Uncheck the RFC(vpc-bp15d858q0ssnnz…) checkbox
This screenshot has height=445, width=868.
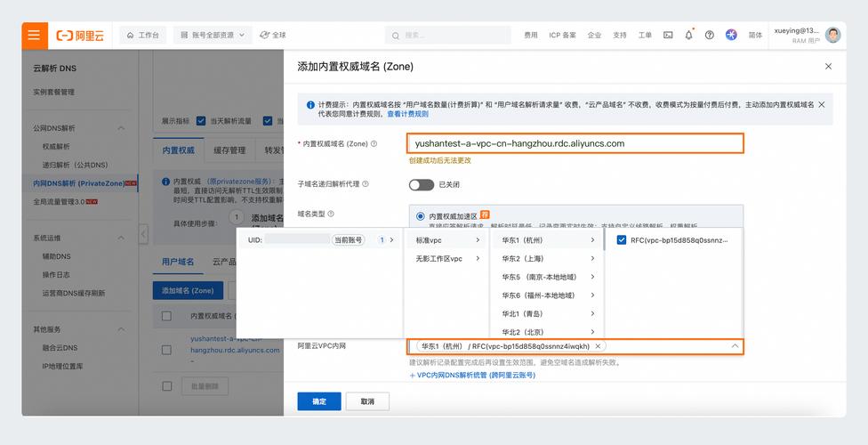(x=621, y=240)
